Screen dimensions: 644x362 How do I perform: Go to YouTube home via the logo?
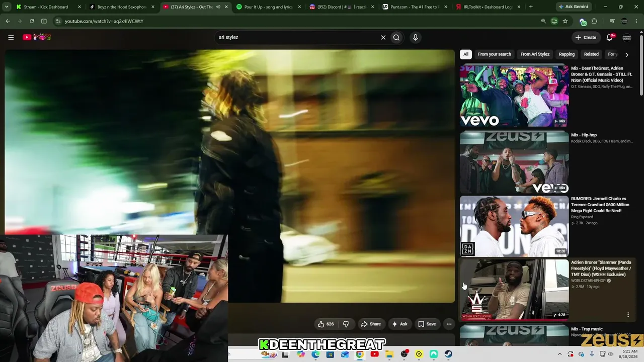pos(37,37)
